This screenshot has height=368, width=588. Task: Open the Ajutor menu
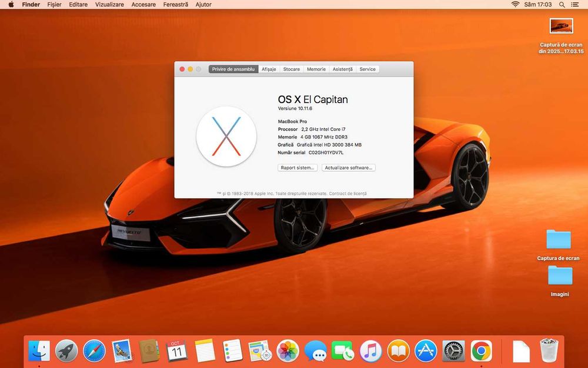pos(203,5)
